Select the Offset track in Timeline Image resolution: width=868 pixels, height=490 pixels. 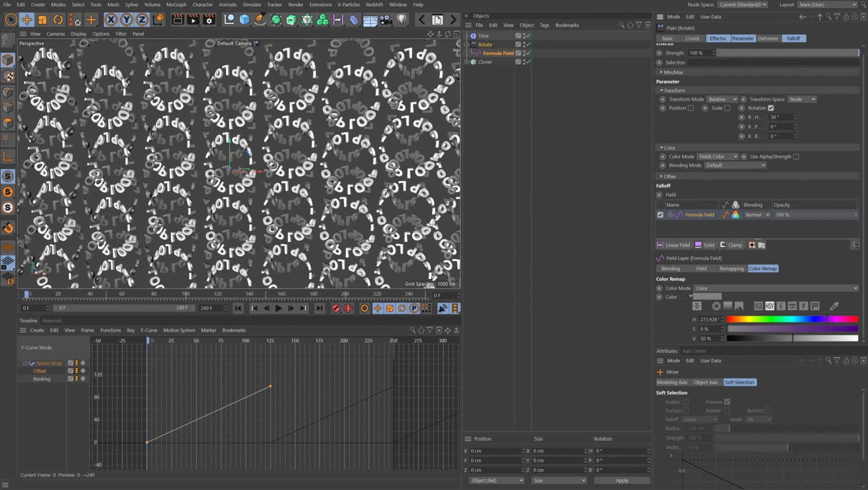pyautogui.click(x=40, y=371)
